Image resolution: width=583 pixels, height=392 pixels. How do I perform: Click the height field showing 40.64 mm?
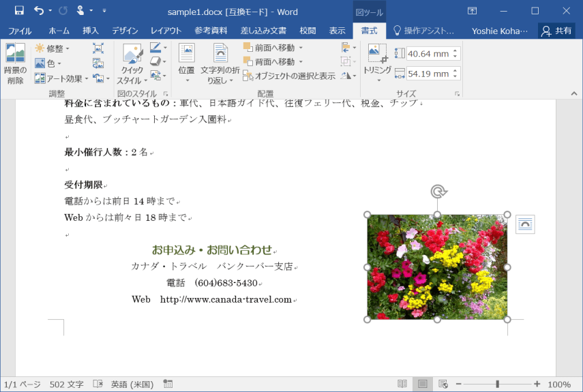click(428, 54)
